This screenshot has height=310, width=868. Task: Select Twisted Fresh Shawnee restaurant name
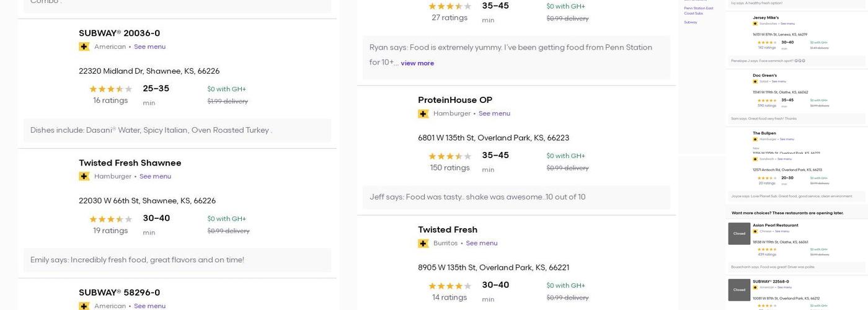click(x=130, y=163)
